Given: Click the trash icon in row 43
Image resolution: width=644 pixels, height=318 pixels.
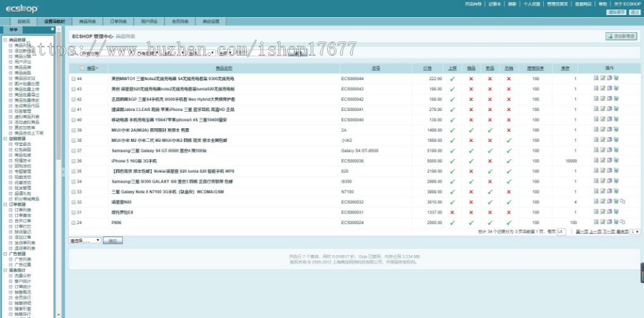Looking at the screenshot, I should point(616,88).
